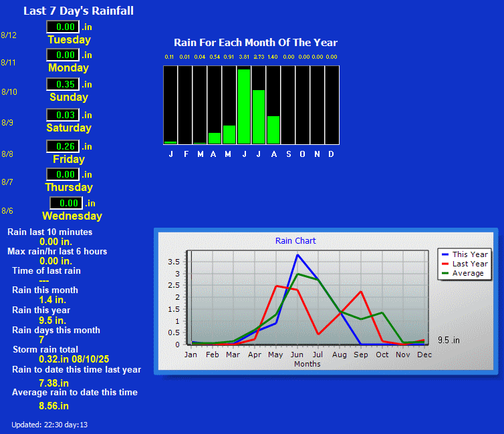Click the red Last Year legend swatch
The width and height of the screenshot is (504, 434).
coord(445,264)
